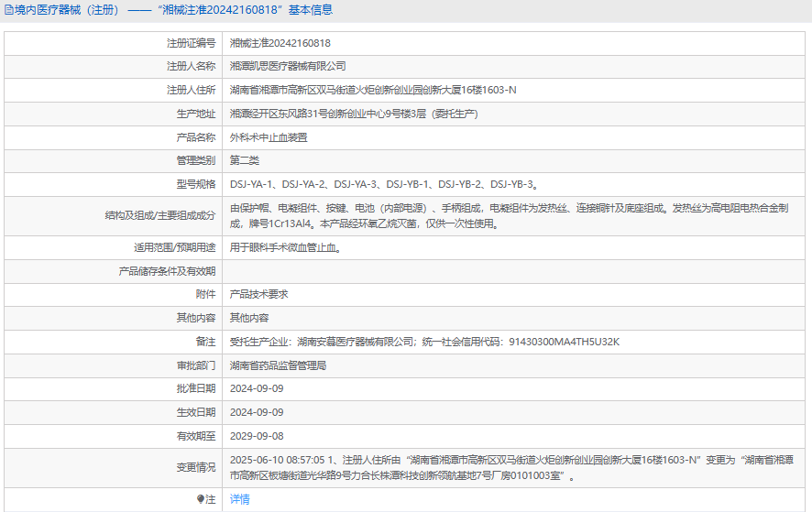Click the 批准日期 value 2024-09-09
This screenshot has width=812, height=512.
[257, 388]
